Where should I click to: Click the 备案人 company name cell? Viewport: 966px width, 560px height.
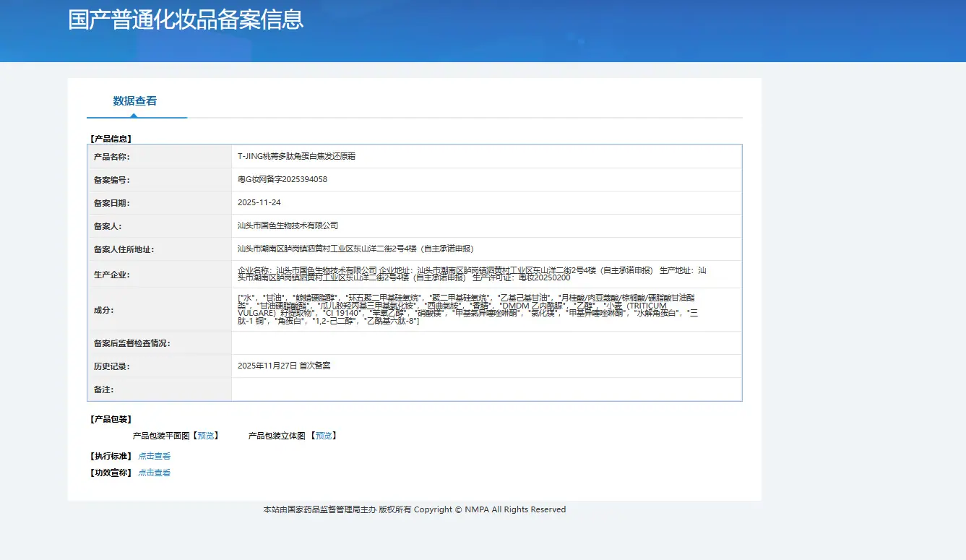tap(486, 225)
